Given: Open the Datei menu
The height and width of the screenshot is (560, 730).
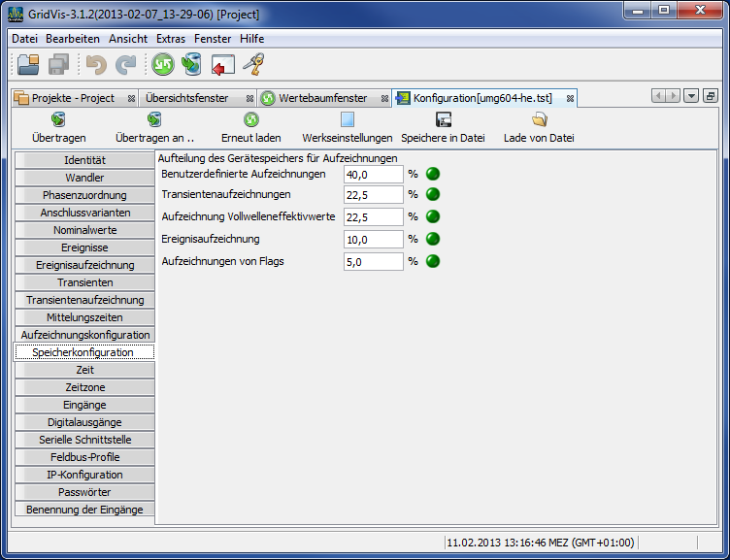Looking at the screenshot, I should click(x=24, y=39).
